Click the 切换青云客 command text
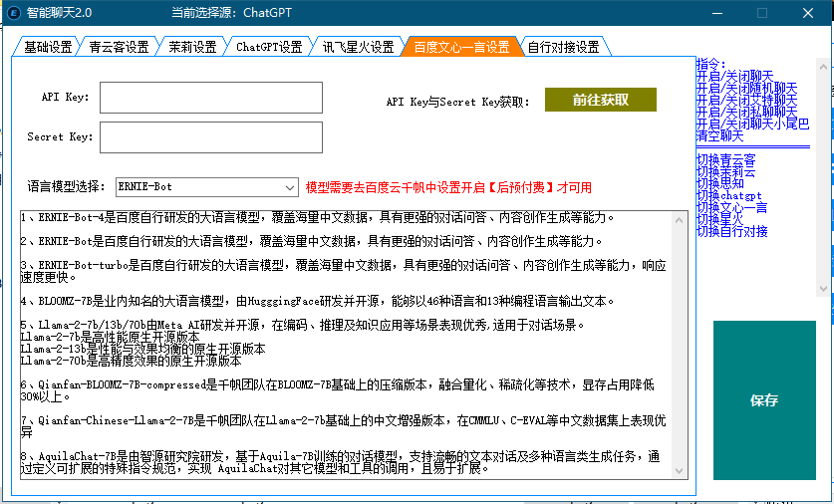This screenshot has width=834, height=504. click(x=726, y=160)
